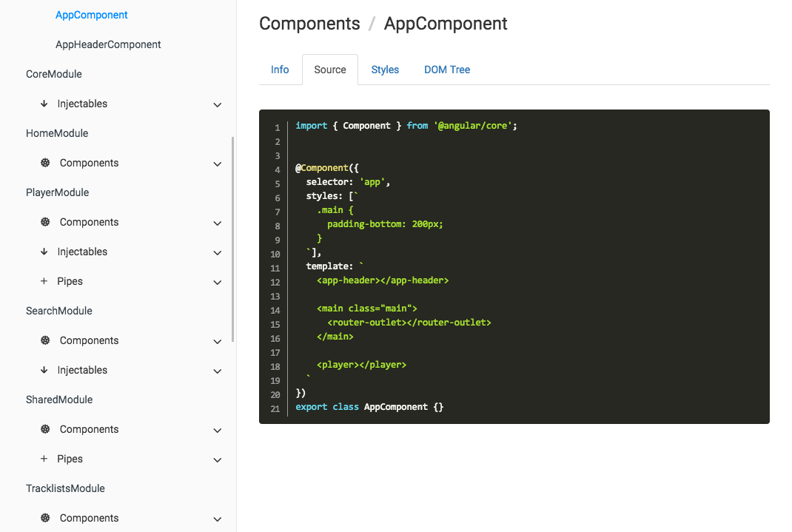Select the AppComponent entry in the sidebar
This screenshot has height=532, width=792.
(x=91, y=15)
